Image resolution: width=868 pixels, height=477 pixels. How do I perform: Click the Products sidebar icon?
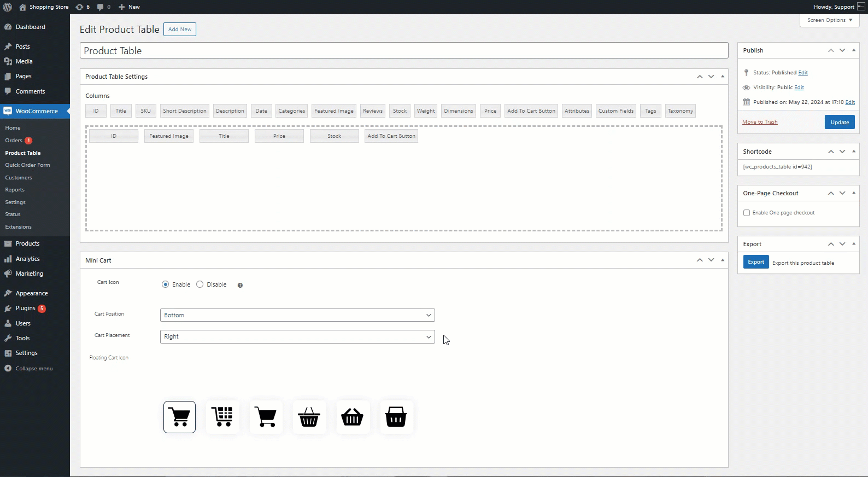8,243
